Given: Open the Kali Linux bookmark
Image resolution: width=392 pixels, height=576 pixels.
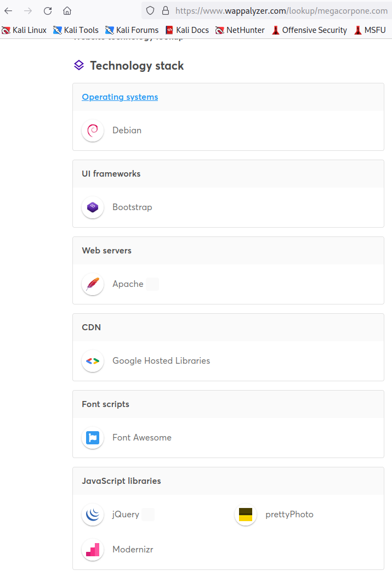Looking at the screenshot, I should 24,30.
